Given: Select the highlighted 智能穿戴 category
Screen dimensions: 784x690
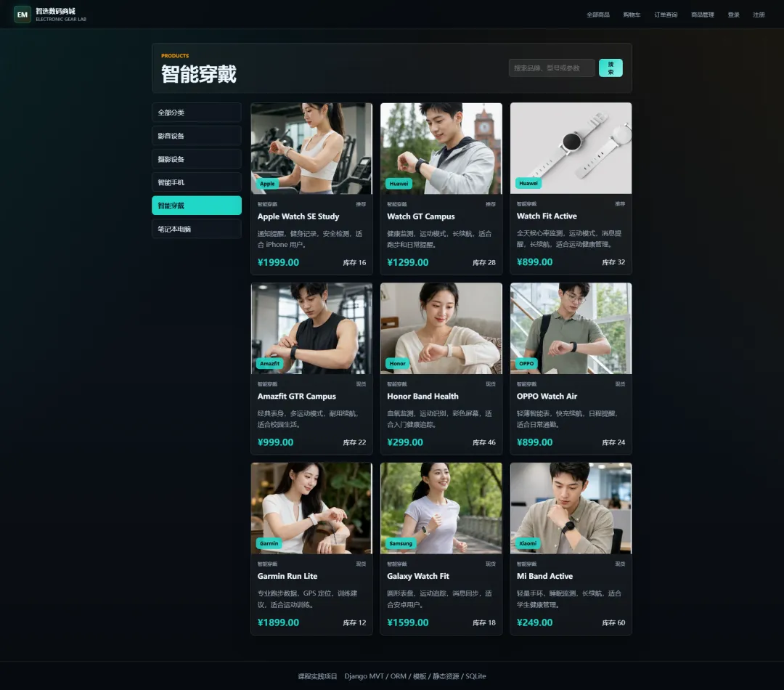Looking at the screenshot, I should (197, 206).
